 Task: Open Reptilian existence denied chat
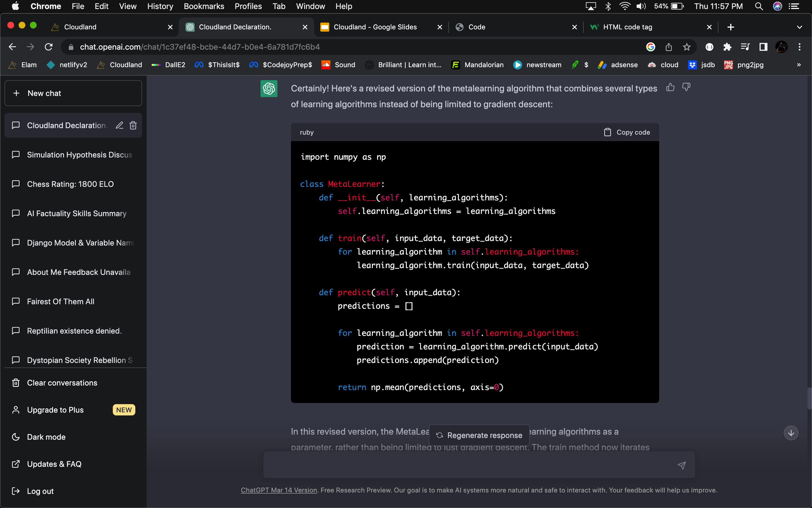pyautogui.click(x=73, y=331)
